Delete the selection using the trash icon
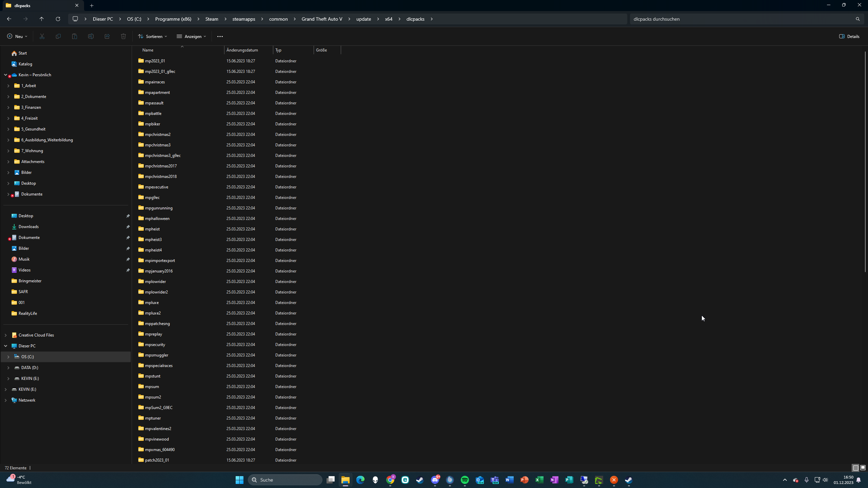868x488 pixels. pyautogui.click(x=123, y=36)
